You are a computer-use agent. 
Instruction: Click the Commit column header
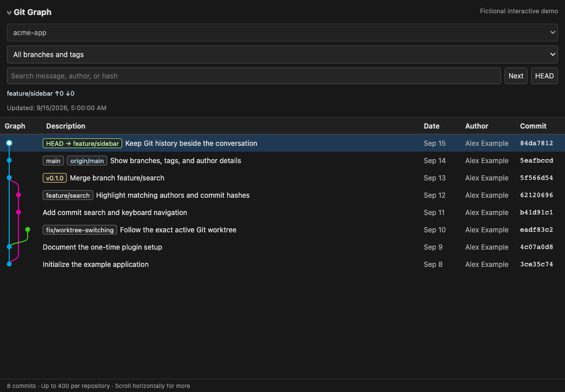[x=533, y=126]
